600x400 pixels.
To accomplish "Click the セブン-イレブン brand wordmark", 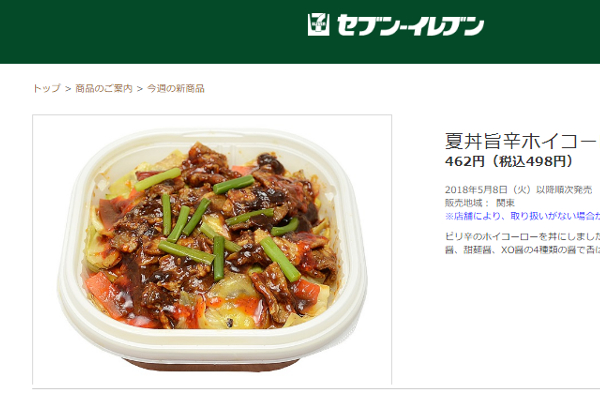I will pos(410,25).
